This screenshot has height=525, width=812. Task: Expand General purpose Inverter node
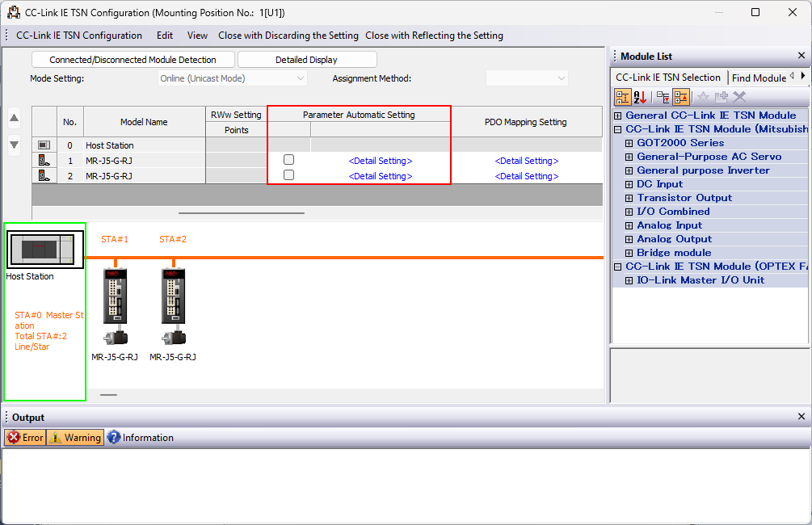pyautogui.click(x=629, y=170)
